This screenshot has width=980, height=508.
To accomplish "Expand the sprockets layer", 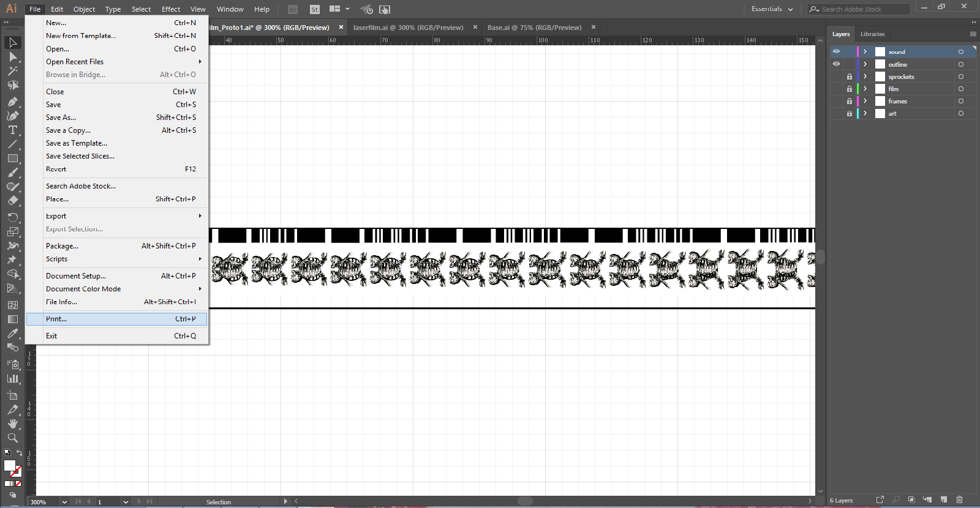I will tap(865, 77).
